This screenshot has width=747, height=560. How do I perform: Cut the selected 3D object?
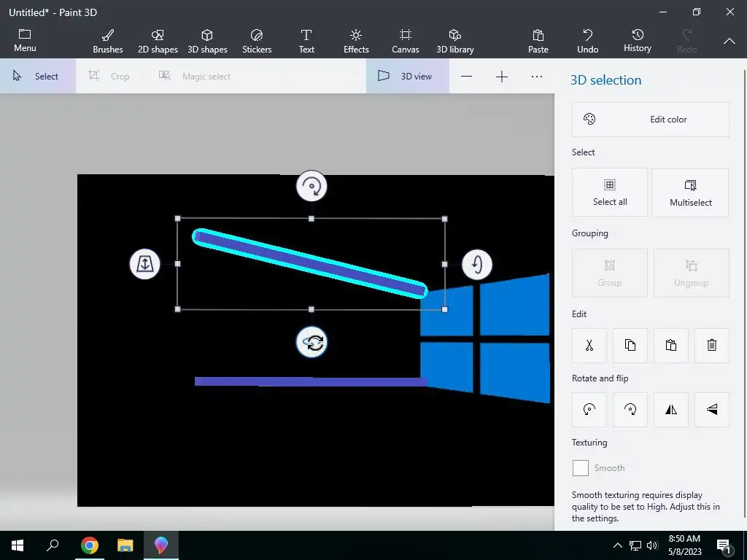pos(589,345)
